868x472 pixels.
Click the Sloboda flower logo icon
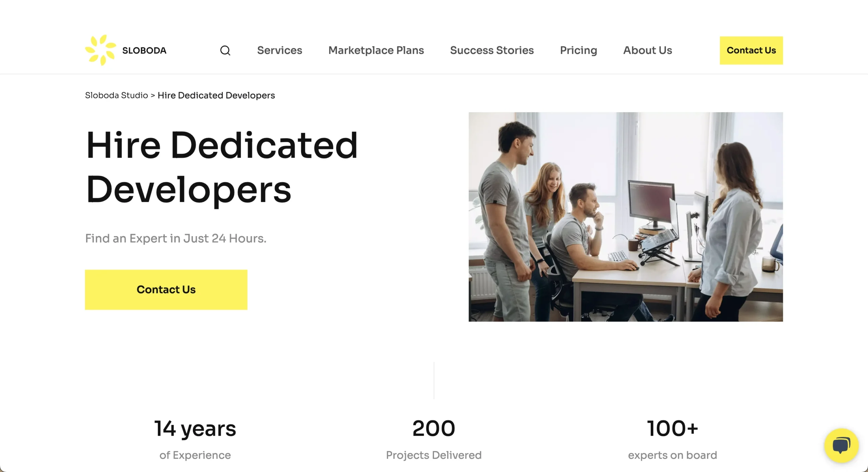click(x=101, y=50)
